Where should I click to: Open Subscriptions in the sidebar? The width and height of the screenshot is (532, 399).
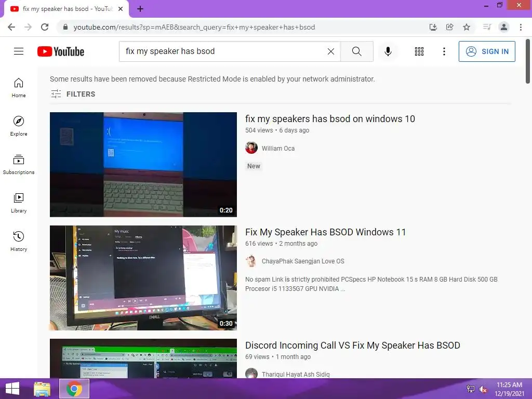(19, 165)
